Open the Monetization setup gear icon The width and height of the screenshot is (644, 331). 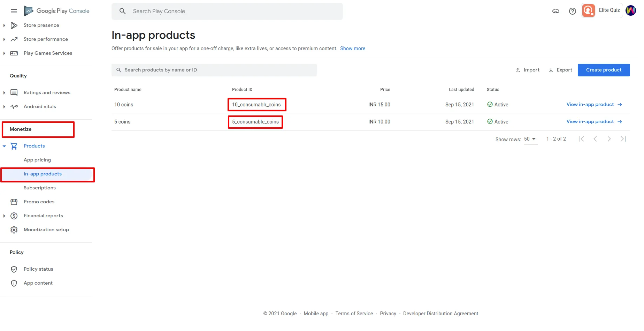[x=14, y=230]
